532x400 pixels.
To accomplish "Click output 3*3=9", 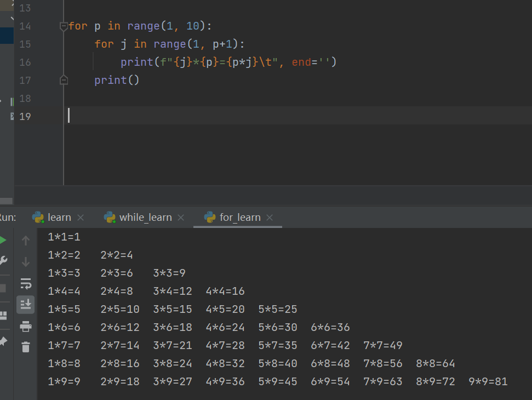I will click(x=169, y=273).
